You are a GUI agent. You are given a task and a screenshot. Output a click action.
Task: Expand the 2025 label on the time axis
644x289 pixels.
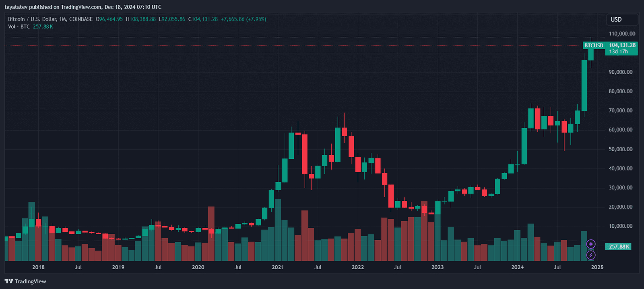click(597, 267)
